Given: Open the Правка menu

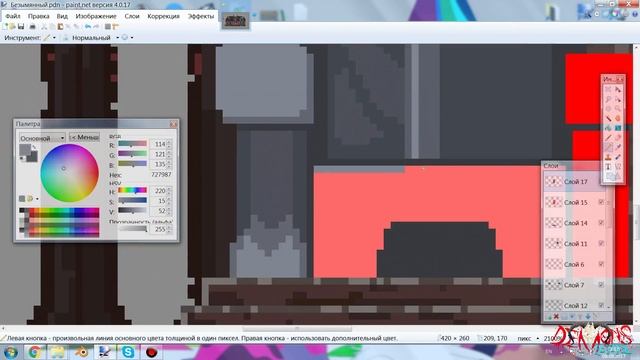Looking at the screenshot, I should coord(39,16).
